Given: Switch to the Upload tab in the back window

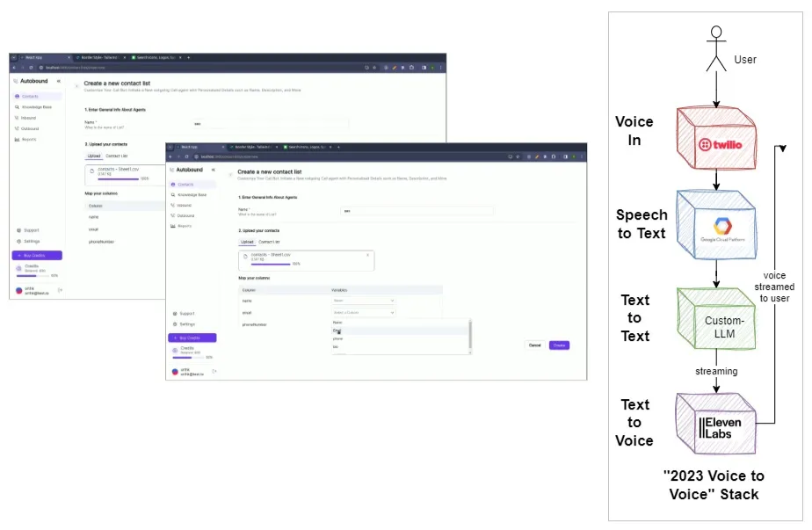Looking at the screenshot, I should point(94,156).
